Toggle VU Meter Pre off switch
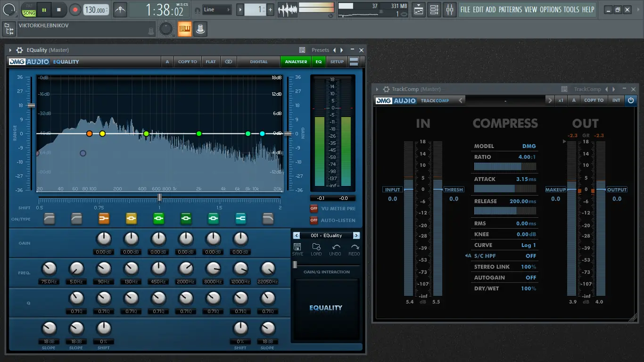 314,208
